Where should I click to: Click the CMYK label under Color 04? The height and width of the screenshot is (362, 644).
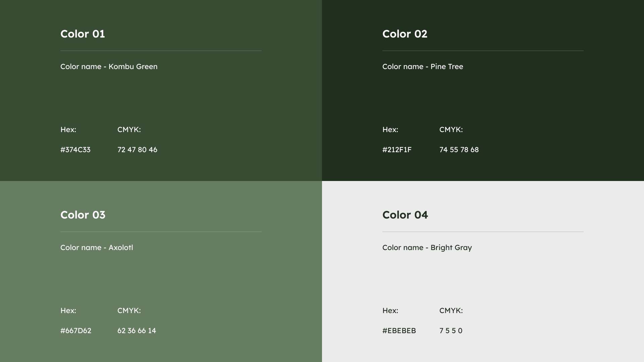click(451, 311)
